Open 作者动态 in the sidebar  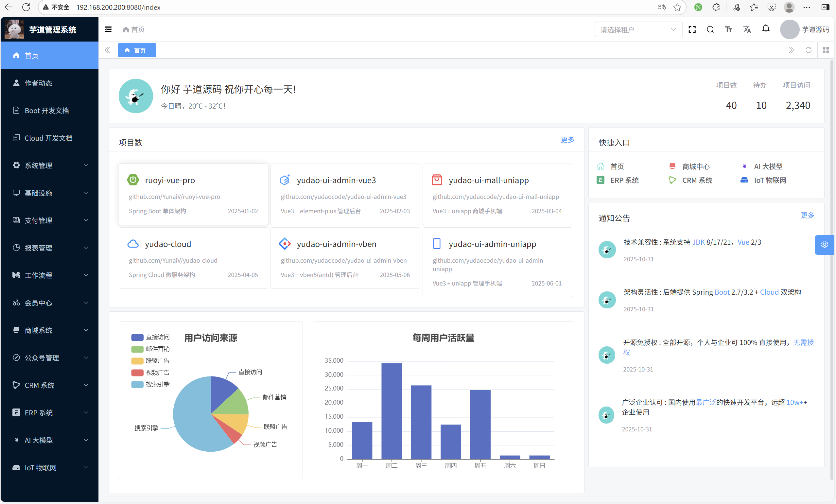(x=38, y=83)
